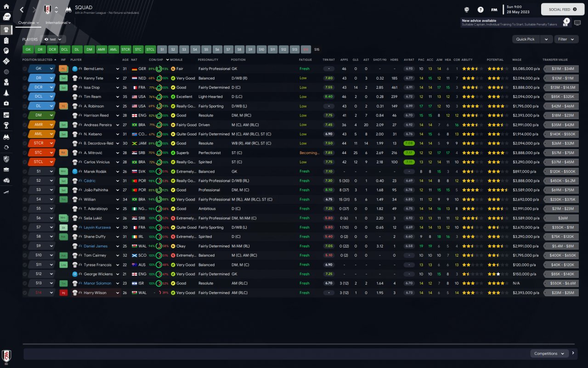
Task: Open the Staff icon in the sidebar
Action: click(x=6, y=82)
